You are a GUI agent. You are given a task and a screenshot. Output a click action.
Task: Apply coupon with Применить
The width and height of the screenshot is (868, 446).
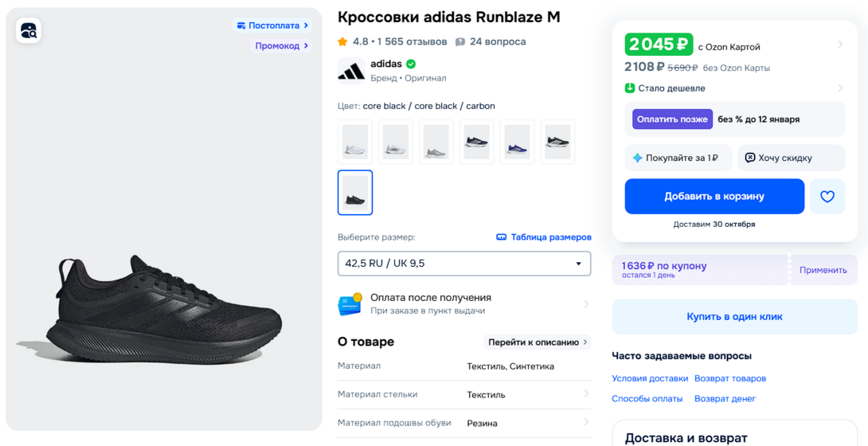point(823,270)
